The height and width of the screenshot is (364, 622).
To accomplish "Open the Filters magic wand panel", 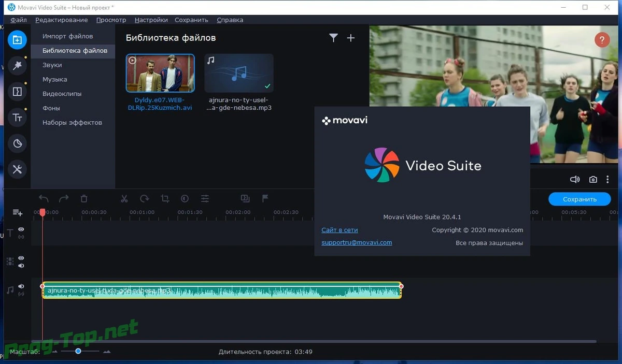I will 17,66.
